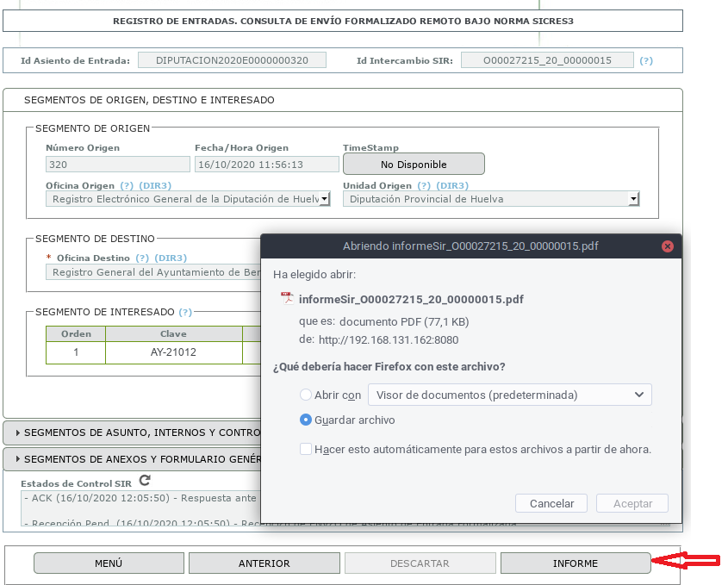
Task: Enable Hacer esto automáticamente checkbox
Action: click(306, 449)
